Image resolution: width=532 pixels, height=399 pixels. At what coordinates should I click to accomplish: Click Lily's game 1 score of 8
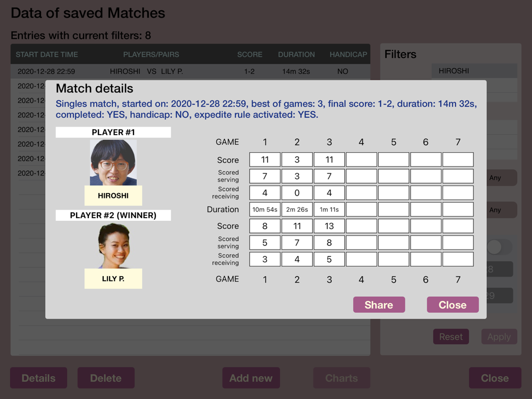pyautogui.click(x=265, y=226)
